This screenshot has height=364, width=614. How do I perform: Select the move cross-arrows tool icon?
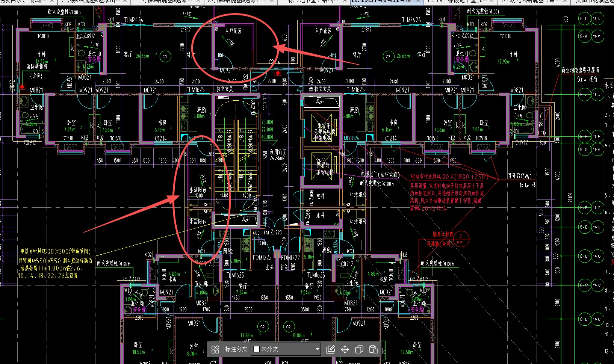pos(345,349)
